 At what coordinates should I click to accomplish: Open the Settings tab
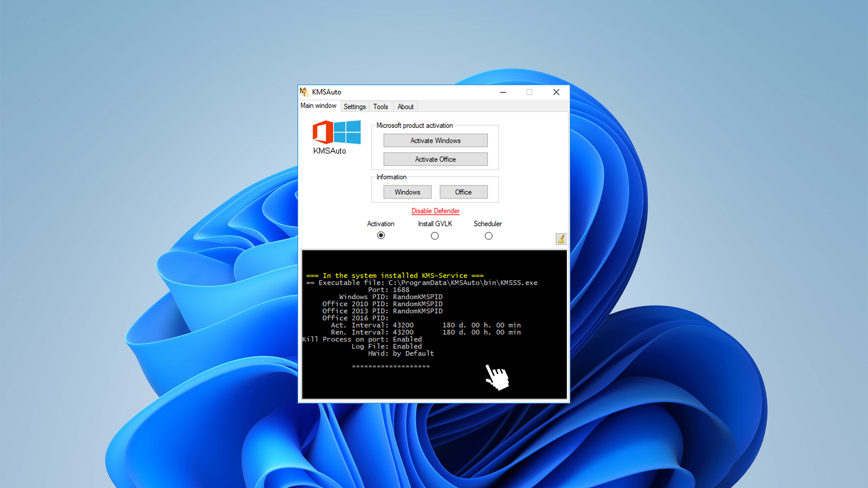point(354,107)
